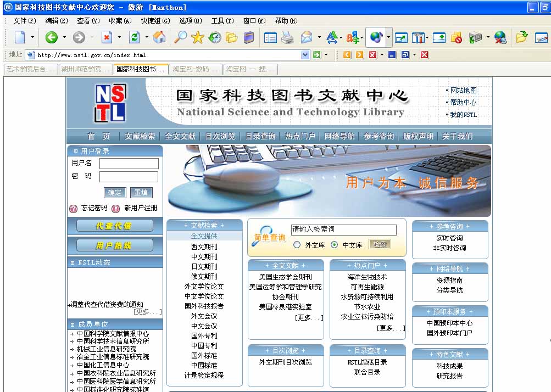Open Mail with the envelope icon
Viewport: 551px width, 392px height.
pyautogui.click(x=307, y=37)
